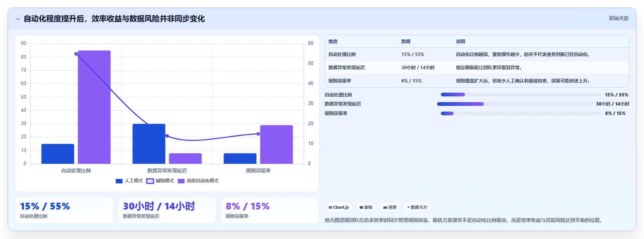Viewport: 644px width, 239px height.
Task: Click the blue 自动处理比例 bar in chart
Action: point(58,154)
